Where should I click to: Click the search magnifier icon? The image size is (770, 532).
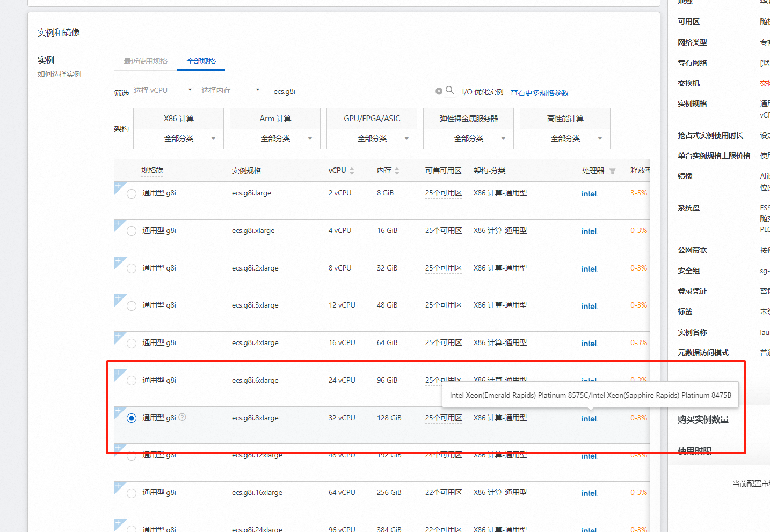pyautogui.click(x=450, y=90)
